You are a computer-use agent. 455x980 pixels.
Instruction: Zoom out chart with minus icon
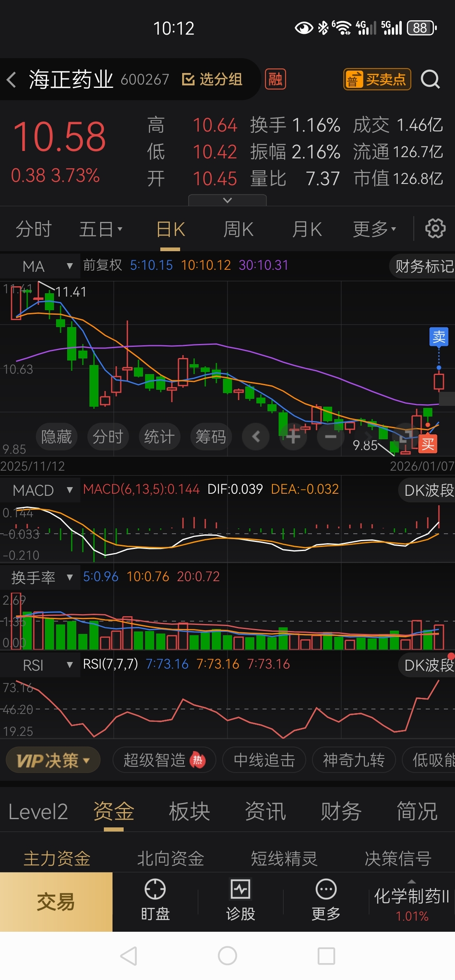[x=331, y=436]
